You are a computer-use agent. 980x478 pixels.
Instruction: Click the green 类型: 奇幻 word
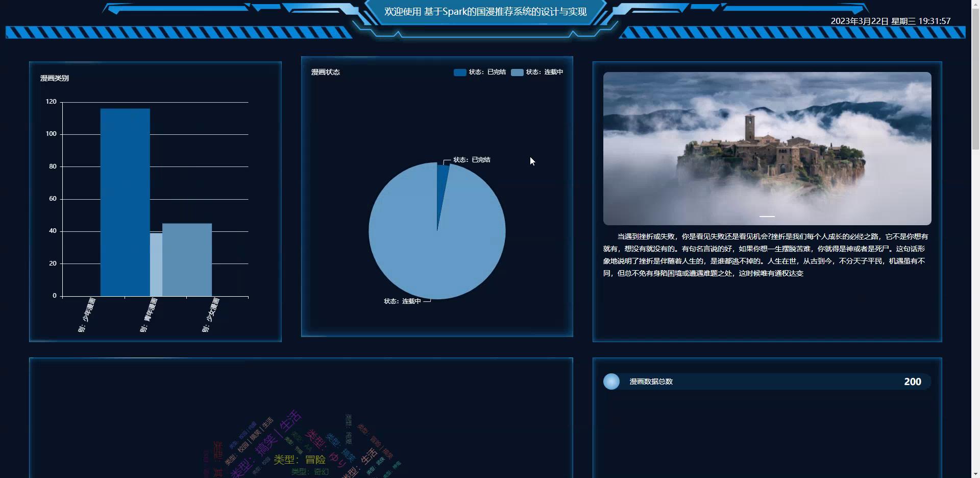310,472
